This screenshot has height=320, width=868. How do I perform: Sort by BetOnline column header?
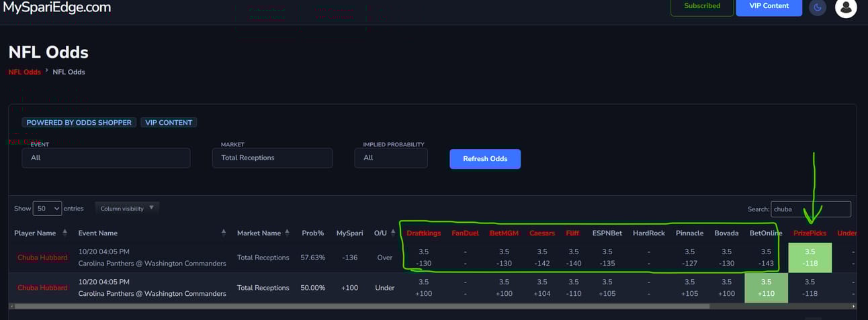[x=766, y=233]
